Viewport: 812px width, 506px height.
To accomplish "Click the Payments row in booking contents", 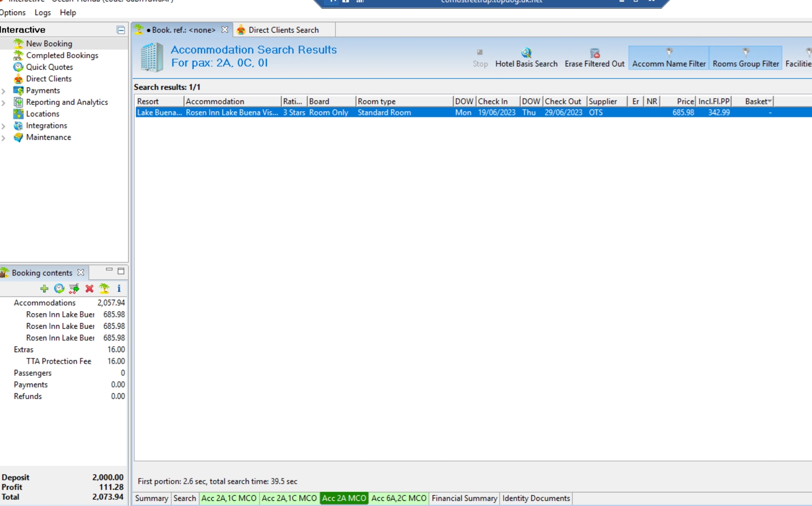I will pos(64,384).
